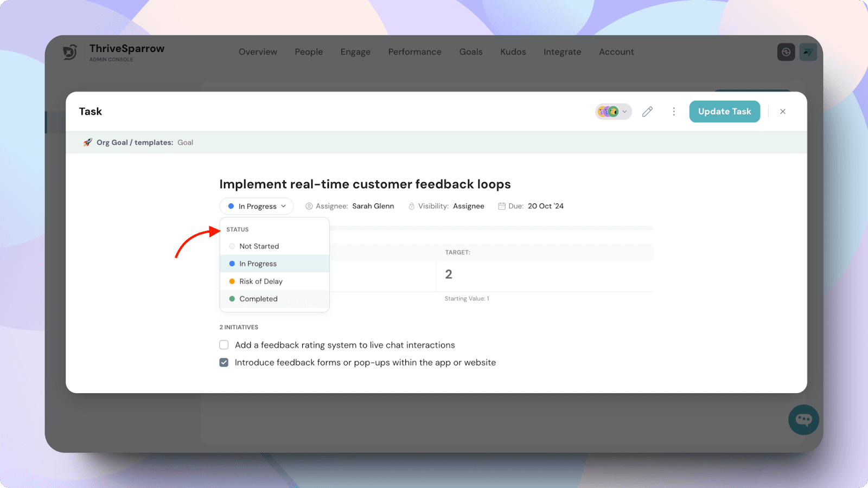
Task: Click the globe icon in top bar
Action: point(786,52)
